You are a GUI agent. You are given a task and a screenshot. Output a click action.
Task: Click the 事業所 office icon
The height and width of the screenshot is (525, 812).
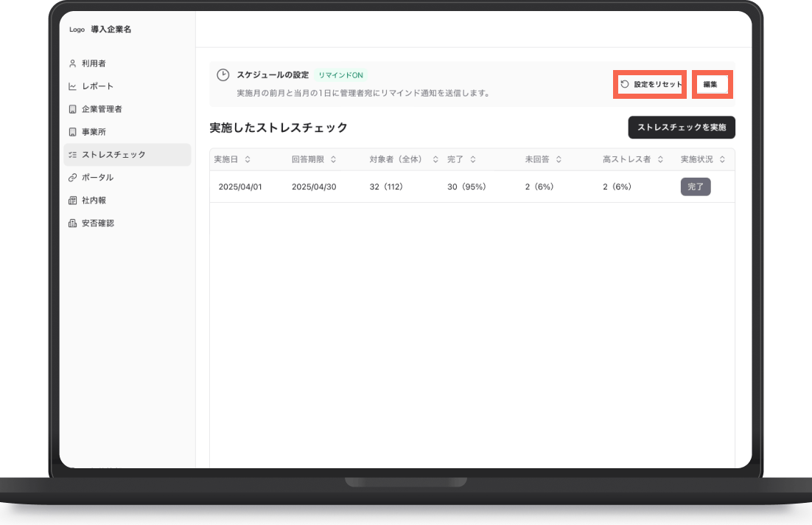point(72,132)
